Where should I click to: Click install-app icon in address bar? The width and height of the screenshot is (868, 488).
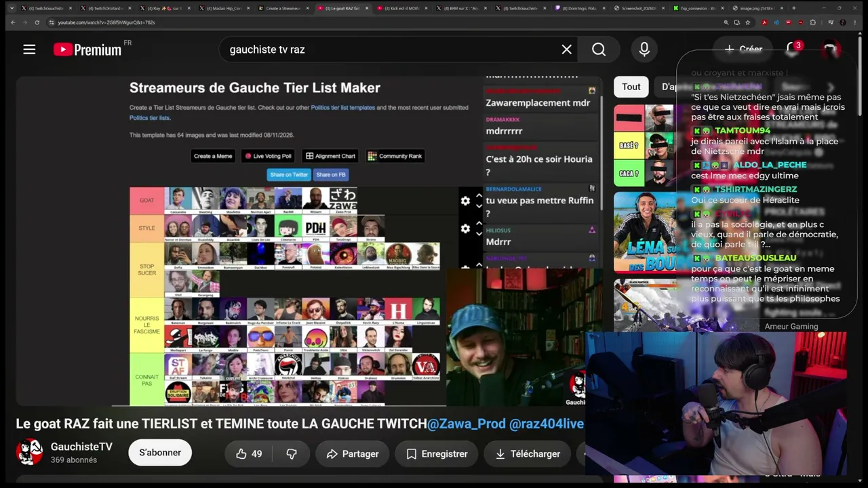coord(737,22)
